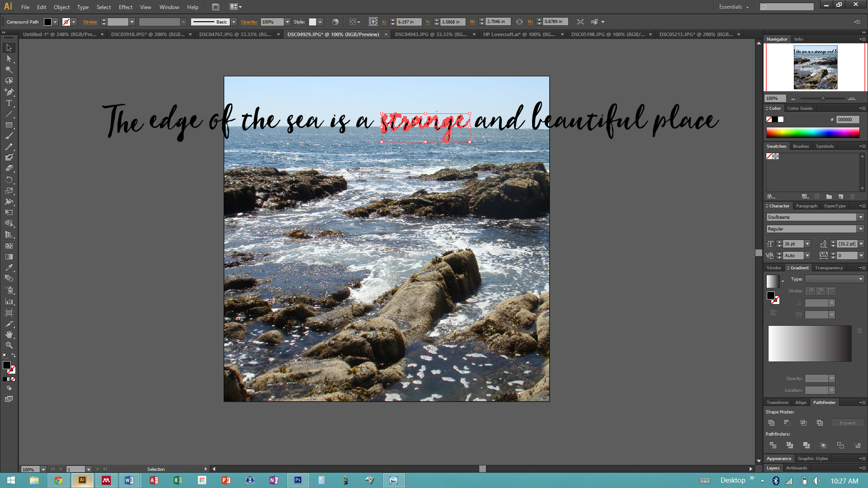Click the Unite shape mode icon
This screenshot has width=868, height=488.
[x=771, y=423]
